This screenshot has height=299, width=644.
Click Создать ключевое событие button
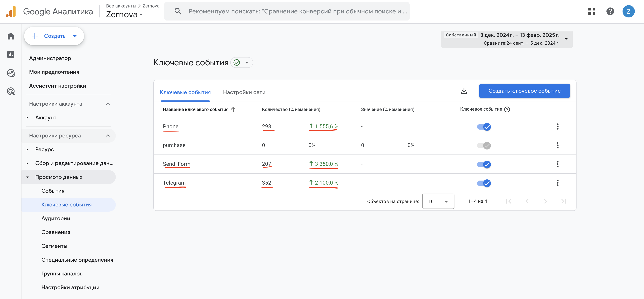pos(524,91)
